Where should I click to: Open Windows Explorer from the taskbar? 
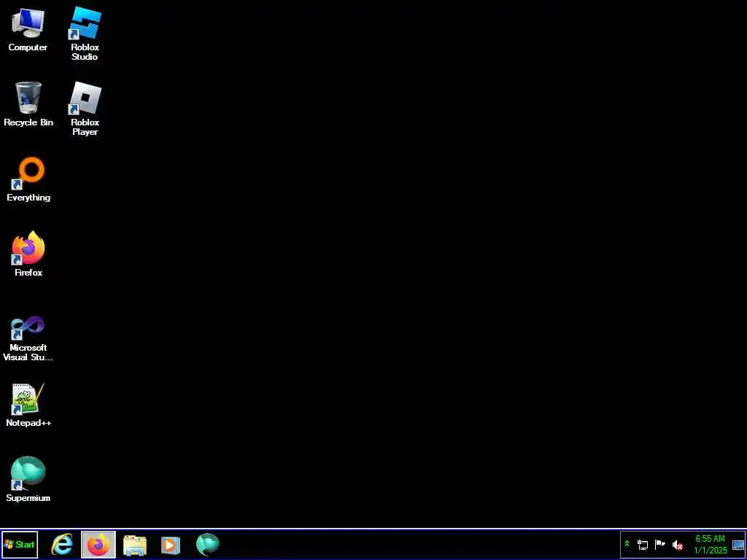(135, 545)
